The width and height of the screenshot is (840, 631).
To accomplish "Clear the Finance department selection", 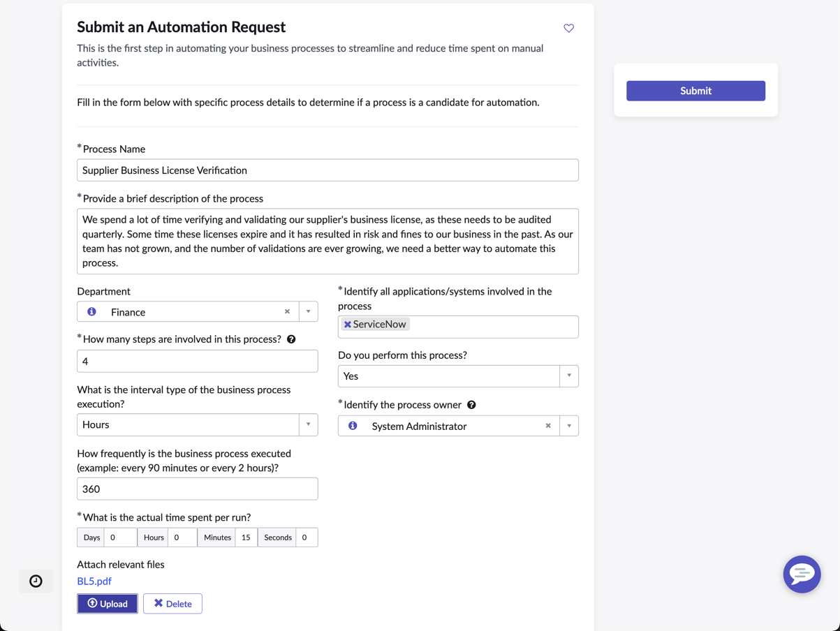I will [x=287, y=312].
